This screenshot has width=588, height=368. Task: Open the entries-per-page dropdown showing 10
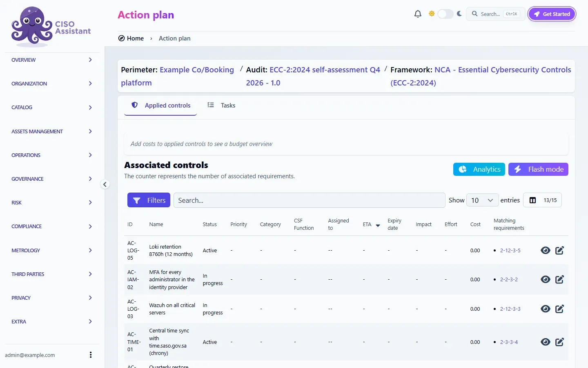pyautogui.click(x=482, y=200)
